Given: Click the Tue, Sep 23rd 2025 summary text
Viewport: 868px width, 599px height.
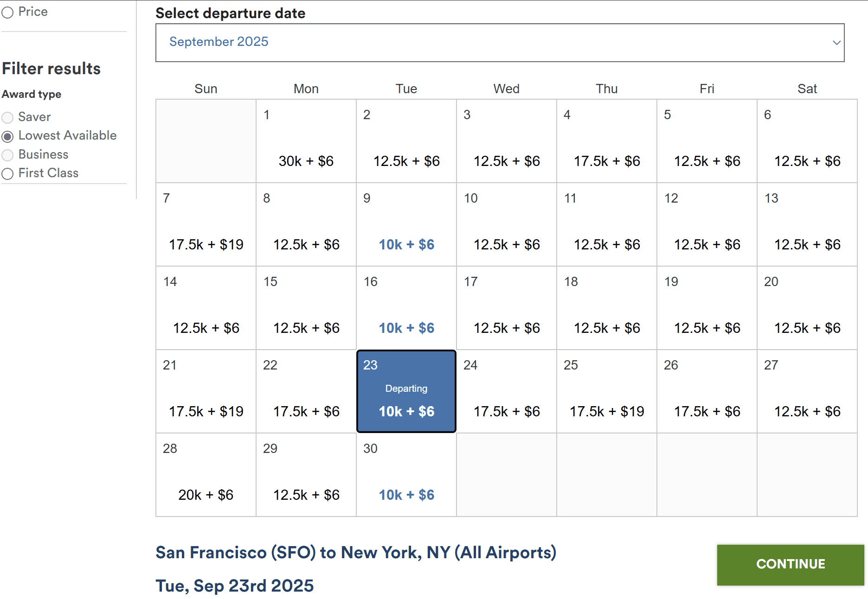Looking at the screenshot, I should click(x=234, y=586).
